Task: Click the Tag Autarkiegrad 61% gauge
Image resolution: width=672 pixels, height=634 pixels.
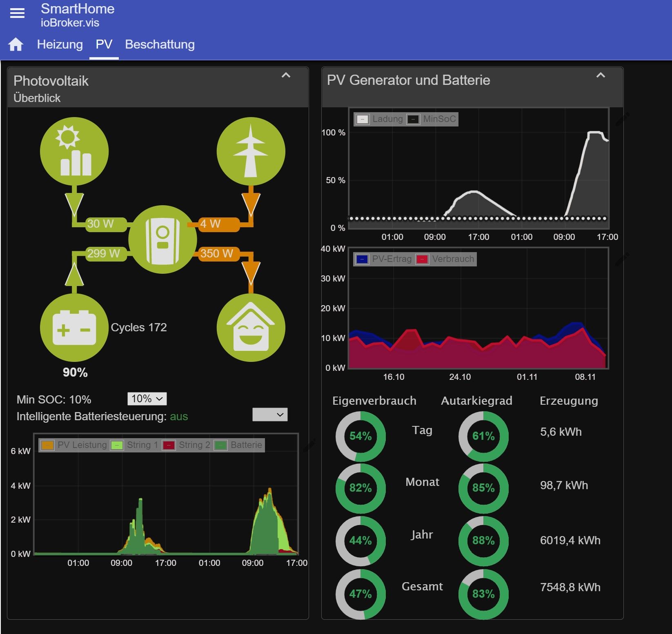Action: point(483,436)
